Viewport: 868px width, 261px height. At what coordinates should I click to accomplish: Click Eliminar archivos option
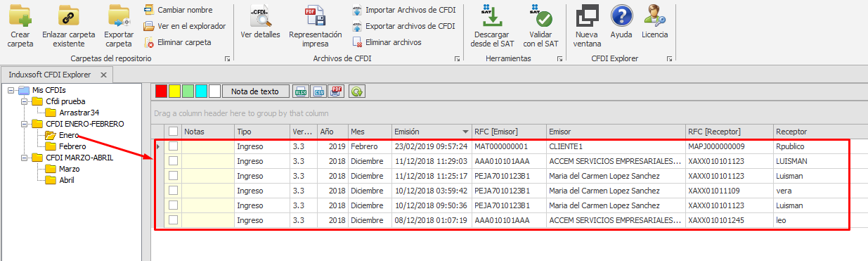(x=387, y=42)
